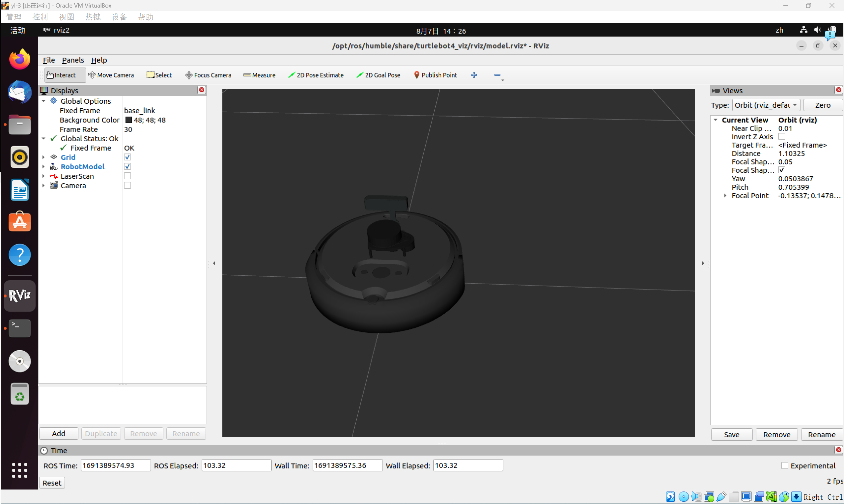Expand the Camera display node
This screenshot has width=844, height=504.
click(43, 185)
